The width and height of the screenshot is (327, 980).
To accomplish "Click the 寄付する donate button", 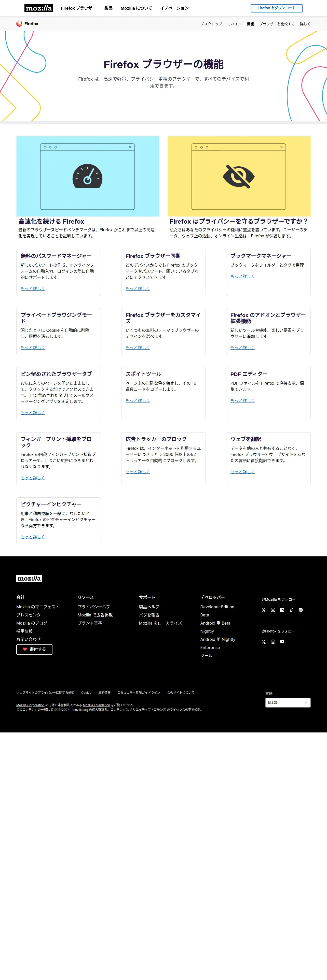I will click(34, 650).
